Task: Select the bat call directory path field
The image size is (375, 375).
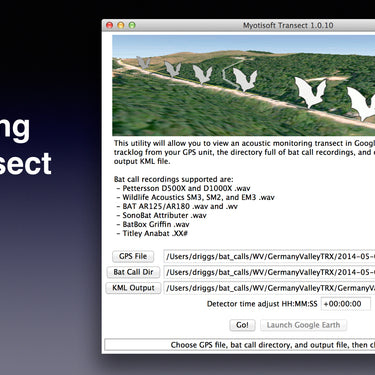Action: [269, 272]
